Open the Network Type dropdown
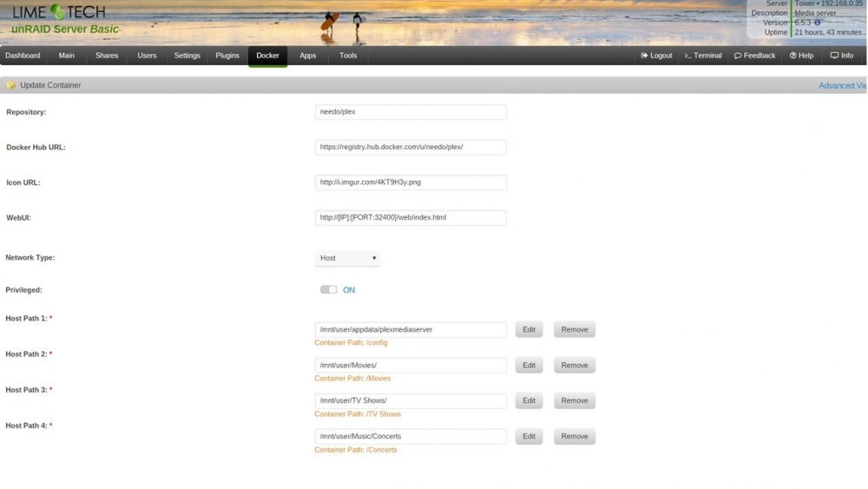Screen dimensions: 868x489 point(347,258)
